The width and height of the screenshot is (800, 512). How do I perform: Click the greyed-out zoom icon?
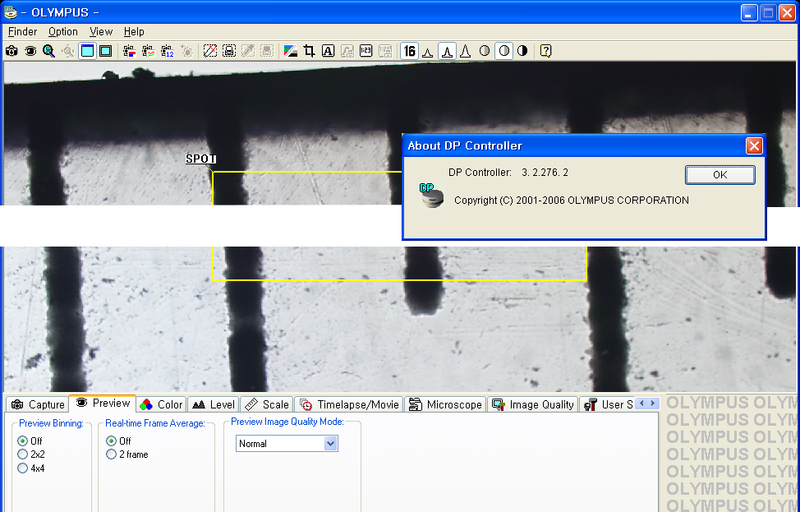[67, 51]
